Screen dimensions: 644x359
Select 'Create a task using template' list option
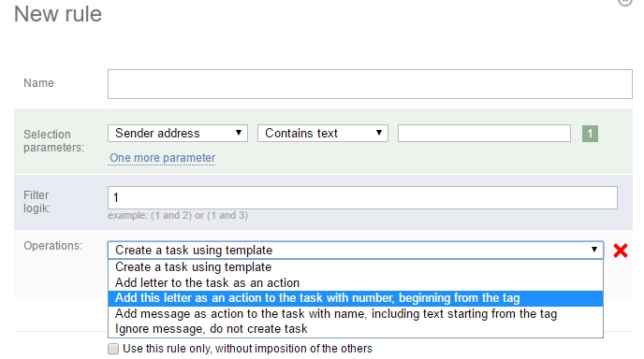tap(356, 267)
